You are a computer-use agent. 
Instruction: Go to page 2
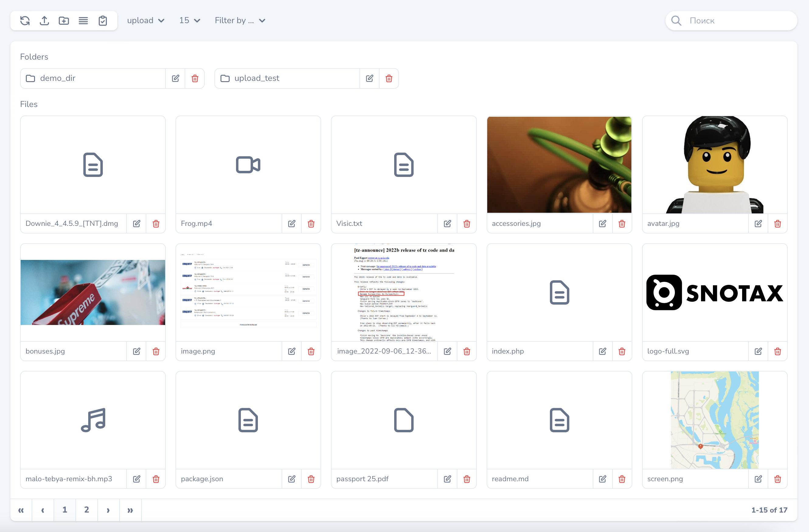(x=87, y=510)
